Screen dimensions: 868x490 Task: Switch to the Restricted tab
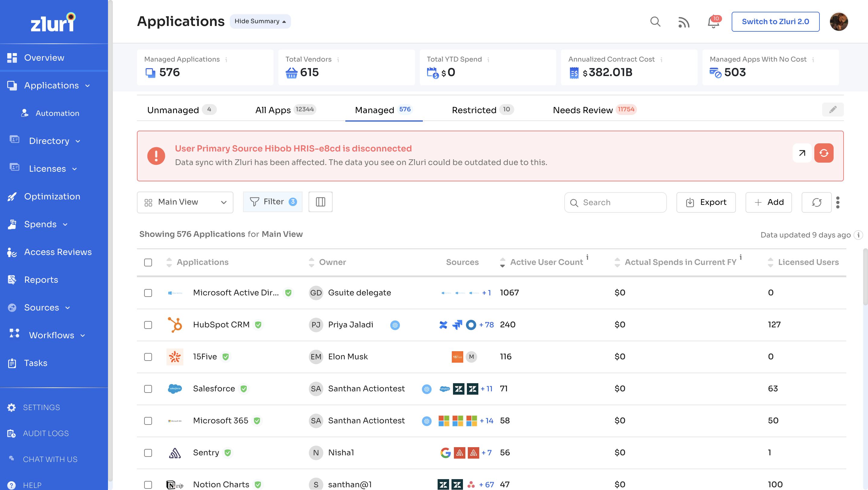pos(483,110)
